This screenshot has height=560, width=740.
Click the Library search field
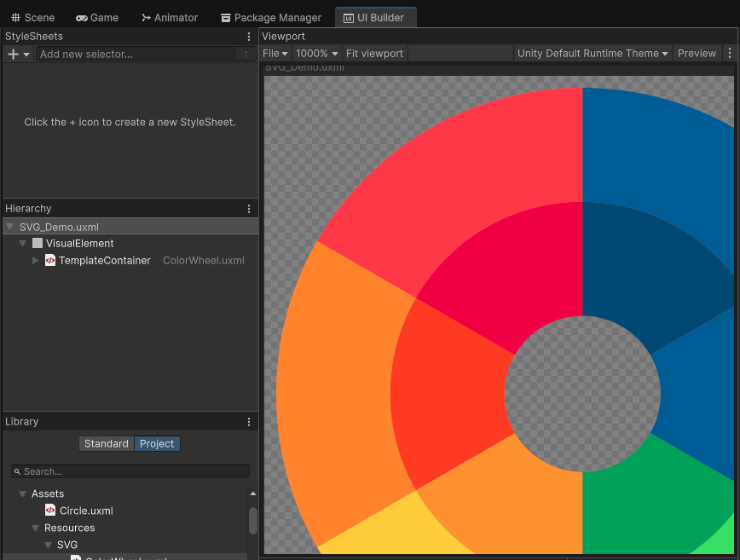point(132,471)
